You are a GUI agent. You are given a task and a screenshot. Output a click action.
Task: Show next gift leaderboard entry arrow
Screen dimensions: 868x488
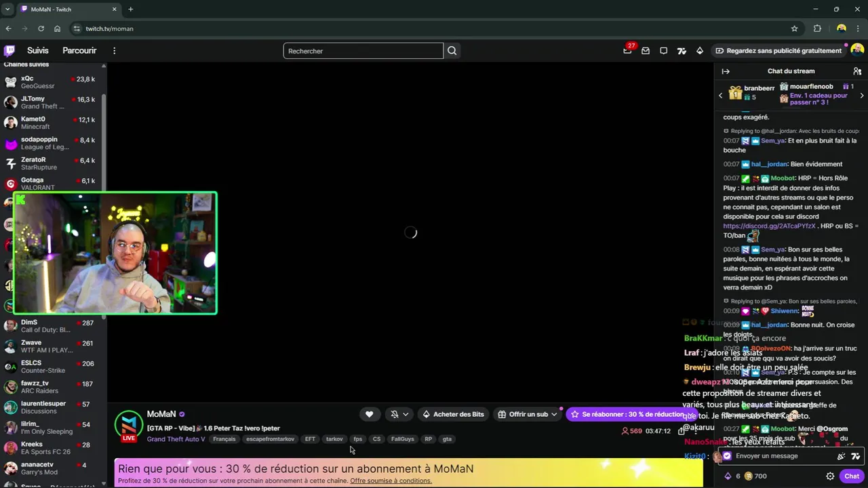point(861,96)
